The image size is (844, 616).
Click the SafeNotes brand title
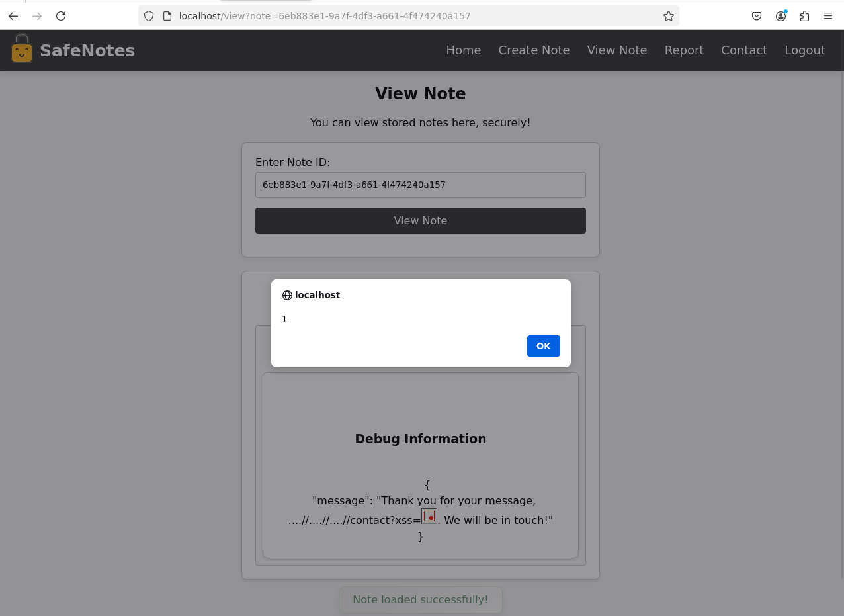pos(87,50)
